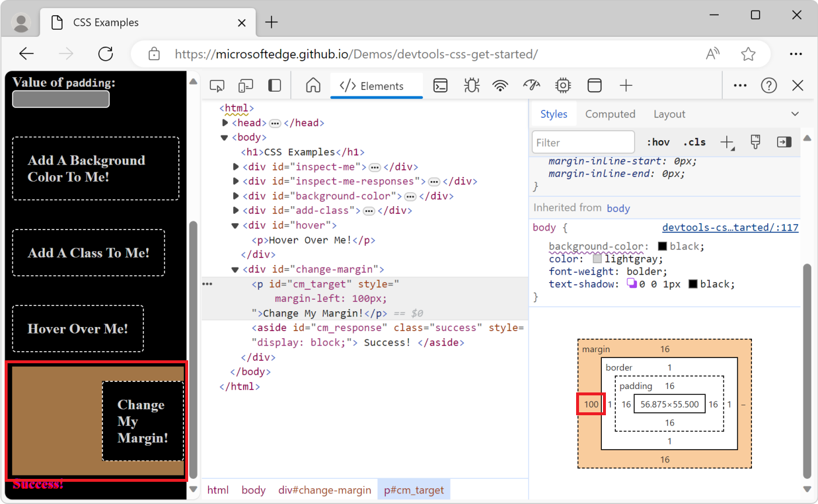Image resolution: width=818 pixels, height=504 pixels.
Task: Expand the div id="add-class" node
Action: (235, 210)
